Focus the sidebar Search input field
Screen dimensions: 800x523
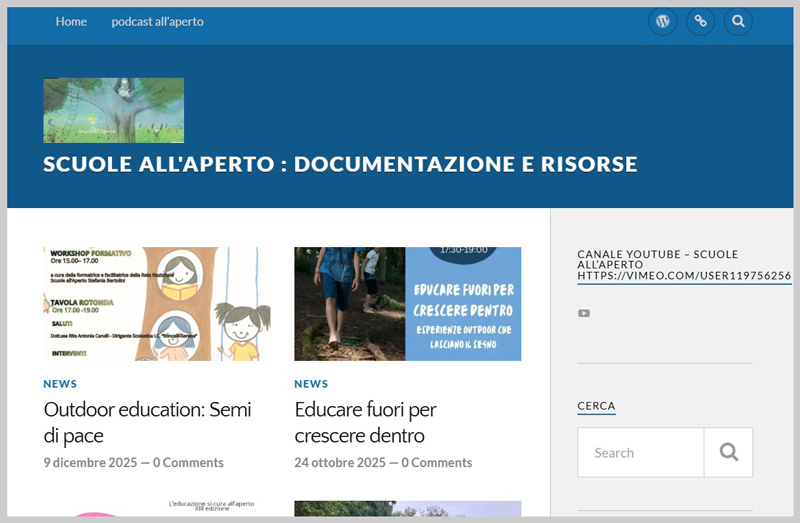pos(640,452)
